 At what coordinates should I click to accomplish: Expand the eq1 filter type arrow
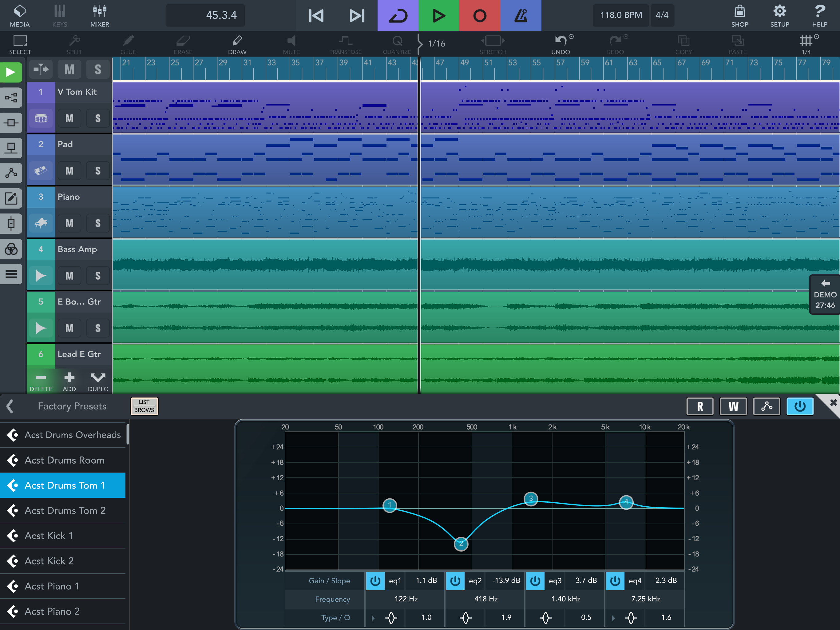[373, 618]
